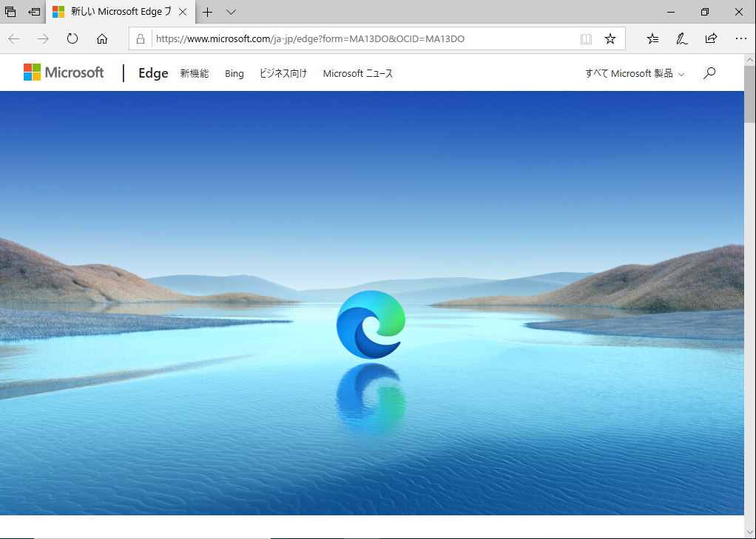Click the URL address bar field
The width and height of the screenshot is (756, 539).
pyautogui.click(x=362, y=39)
